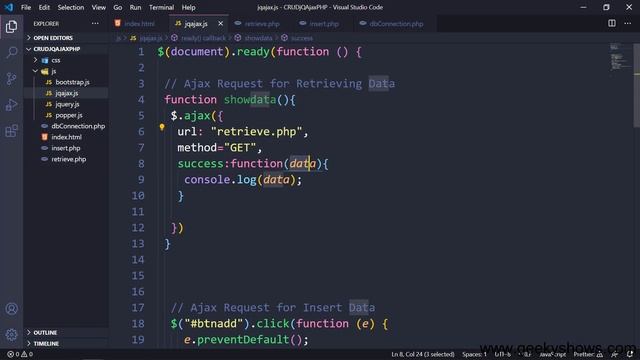Click Ln 8, Col 24 status indicator
Screen dimensions: 640x360
[x=422, y=354]
